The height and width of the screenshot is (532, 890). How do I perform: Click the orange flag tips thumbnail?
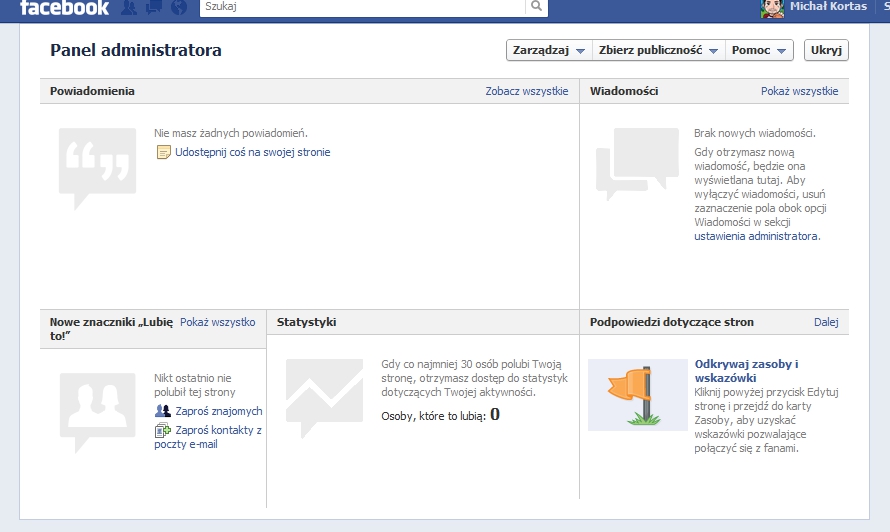point(637,395)
